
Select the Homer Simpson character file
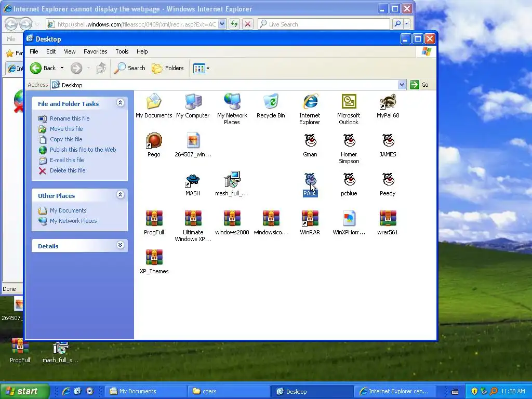[x=349, y=140]
